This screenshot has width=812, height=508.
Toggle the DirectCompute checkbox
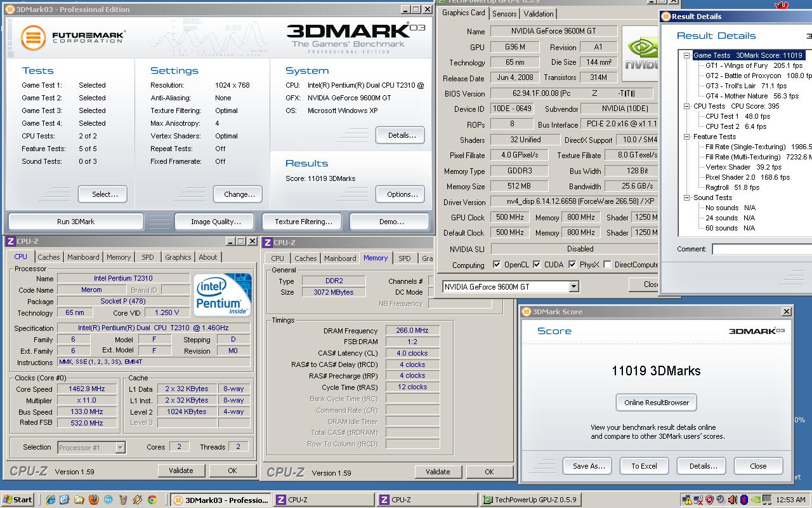(x=607, y=265)
